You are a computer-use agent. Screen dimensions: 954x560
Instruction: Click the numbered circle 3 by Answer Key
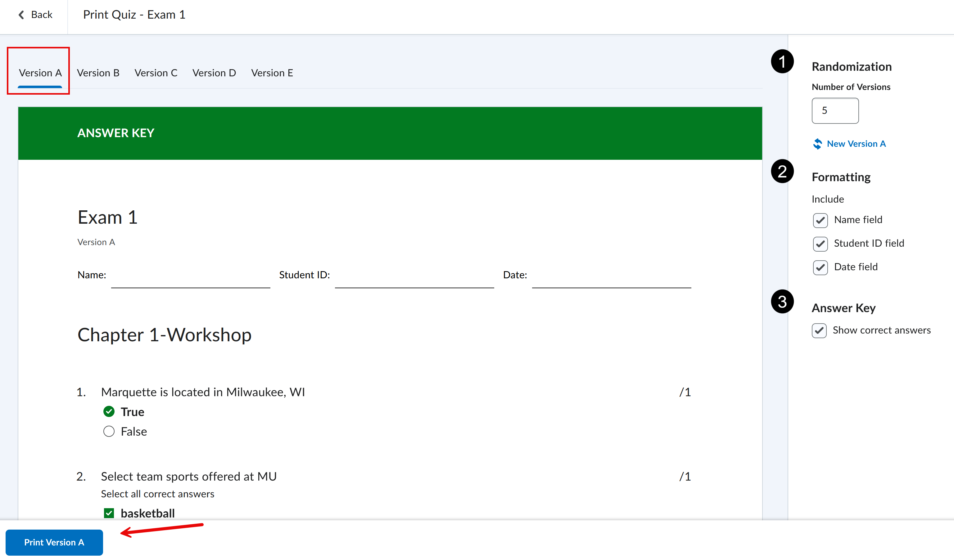[782, 302]
